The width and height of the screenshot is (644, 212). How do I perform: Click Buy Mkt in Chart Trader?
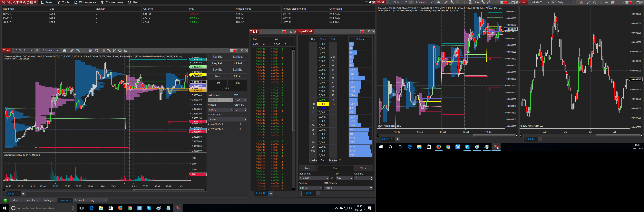click(x=218, y=57)
